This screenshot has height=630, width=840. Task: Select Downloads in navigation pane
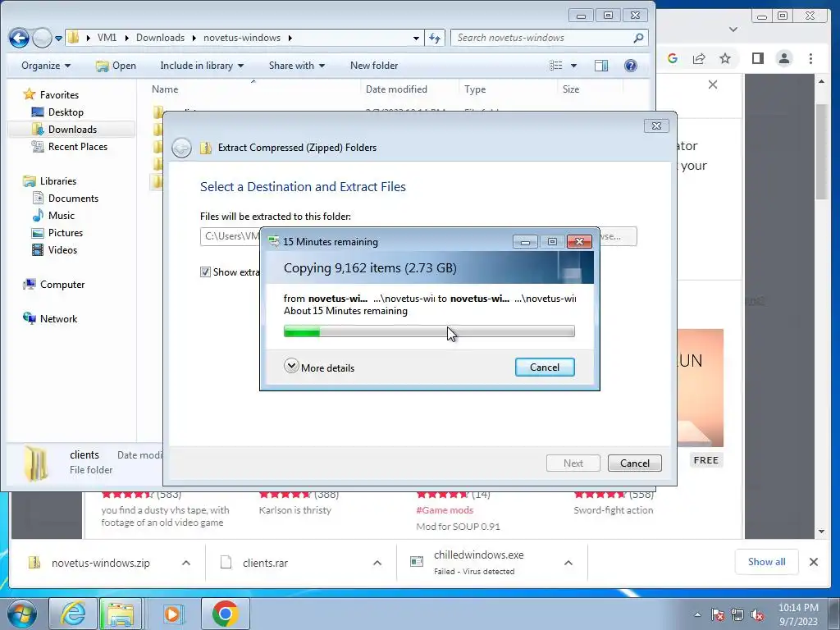click(x=72, y=129)
